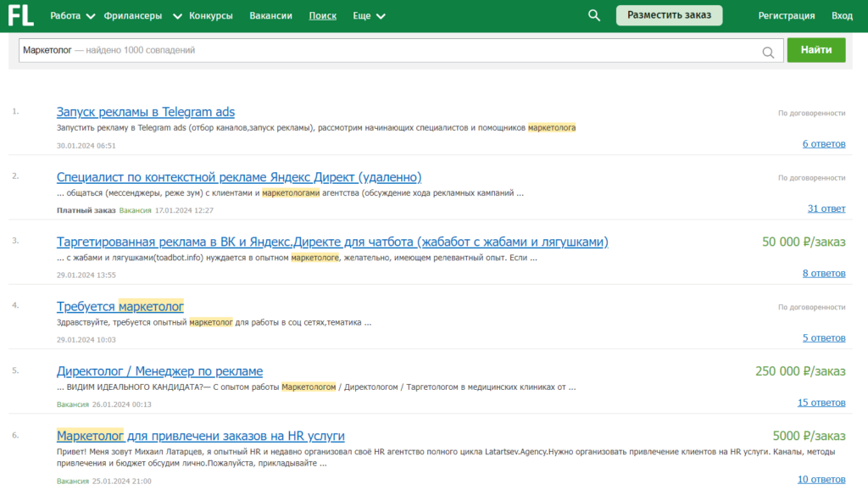Viewport: 868px width, 490px height.
Task: Open the Требуется маркетолог job posting
Action: tap(120, 305)
